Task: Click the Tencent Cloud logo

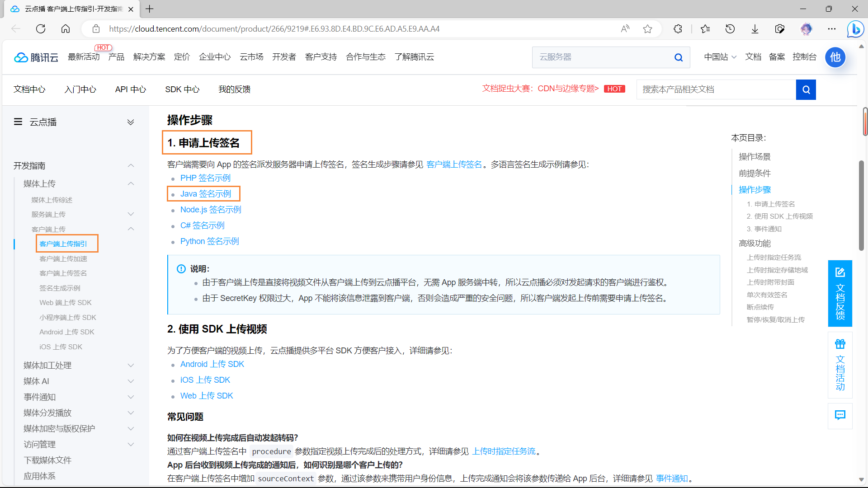Action: coord(36,57)
